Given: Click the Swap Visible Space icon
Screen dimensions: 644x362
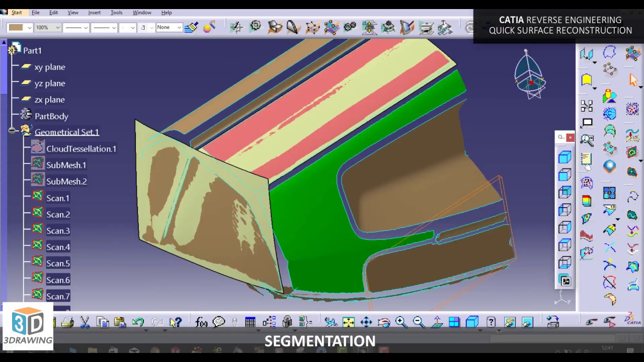Looking at the screenshot, I should point(527,322).
